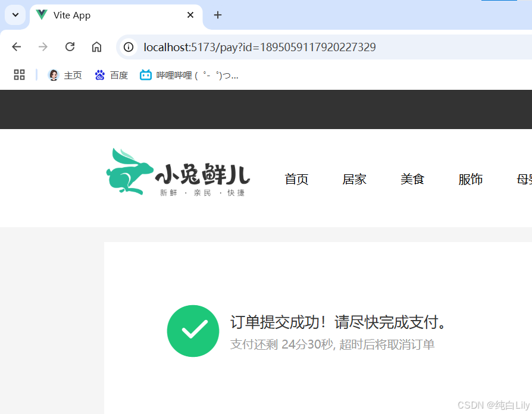Viewport: 532px width, 414px height.
Task: Click the address bar URL field
Action: pos(256,46)
